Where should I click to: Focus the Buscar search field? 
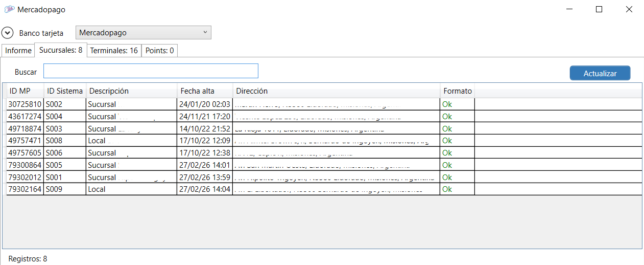[x=151, y=71]
